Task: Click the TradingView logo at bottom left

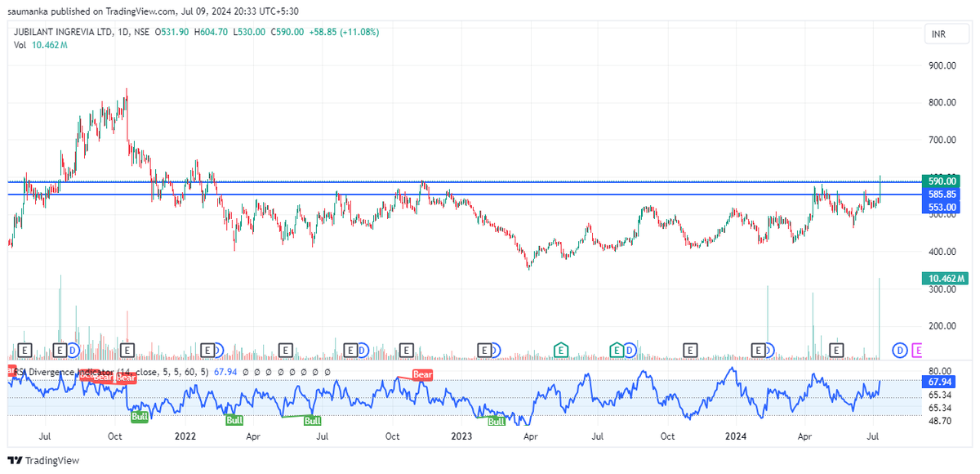Action: (x=44, y=460)
